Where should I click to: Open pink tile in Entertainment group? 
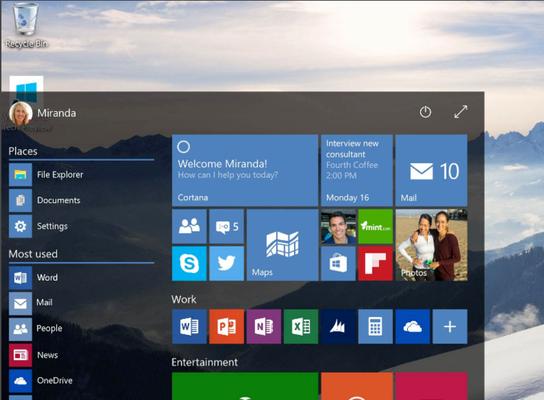pos(432,386)
